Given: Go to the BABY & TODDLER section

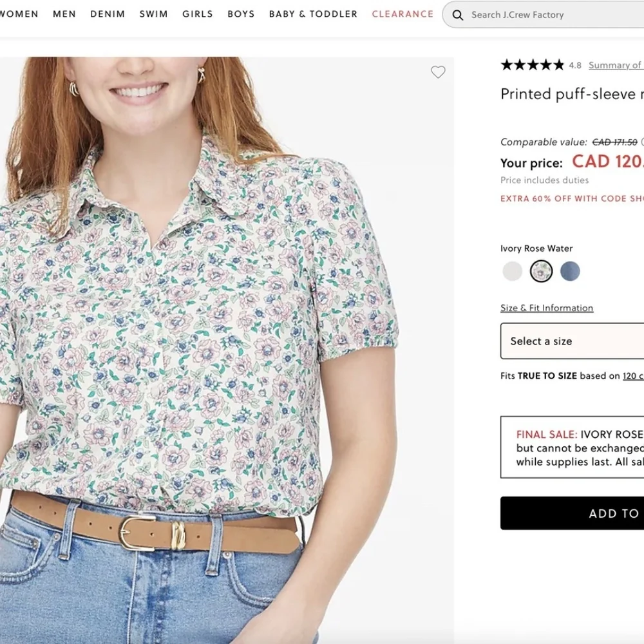Looking at the screenshot, I should click(312, 14).
